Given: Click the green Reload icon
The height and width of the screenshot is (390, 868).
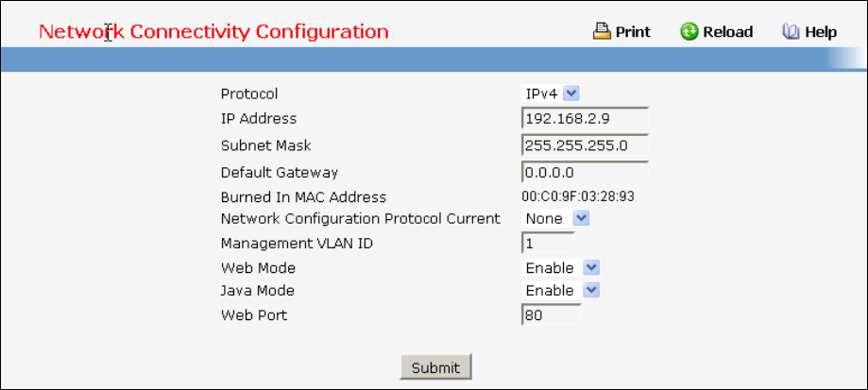Looking at the screenshot, I should 689,32.
